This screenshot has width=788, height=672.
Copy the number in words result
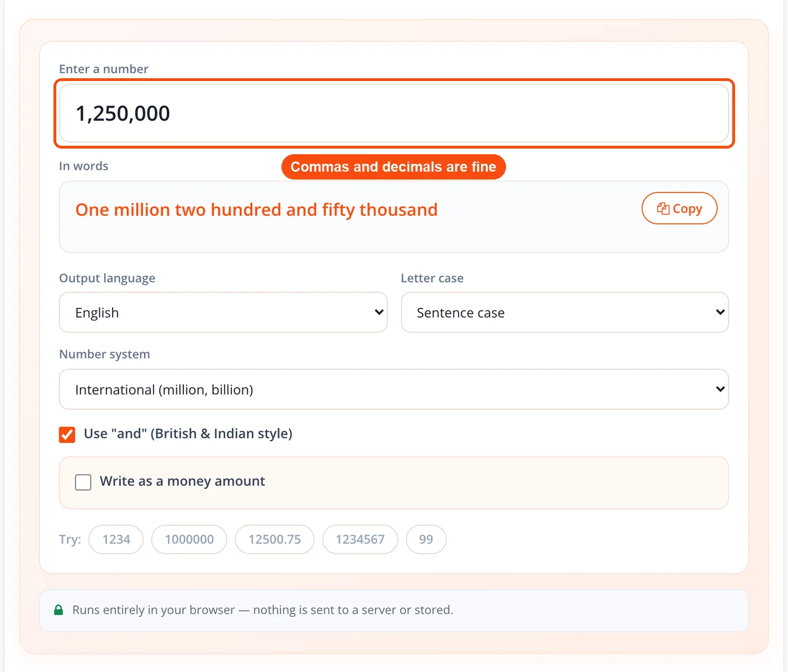[679, 208]
